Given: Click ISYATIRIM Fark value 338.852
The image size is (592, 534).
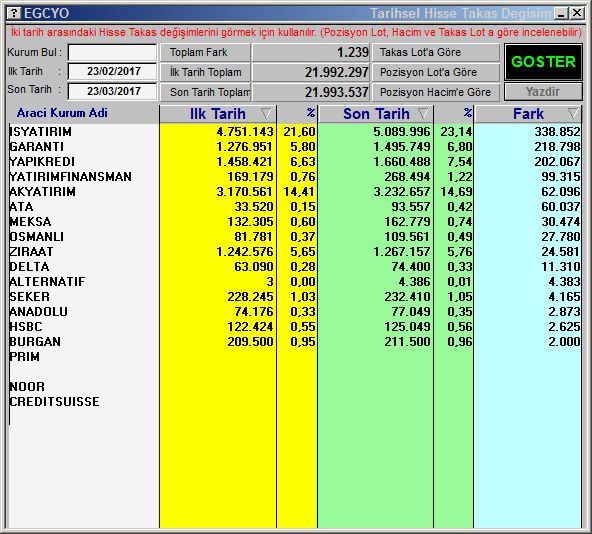Looking at the screenshot, I should [x=557, y=132].
